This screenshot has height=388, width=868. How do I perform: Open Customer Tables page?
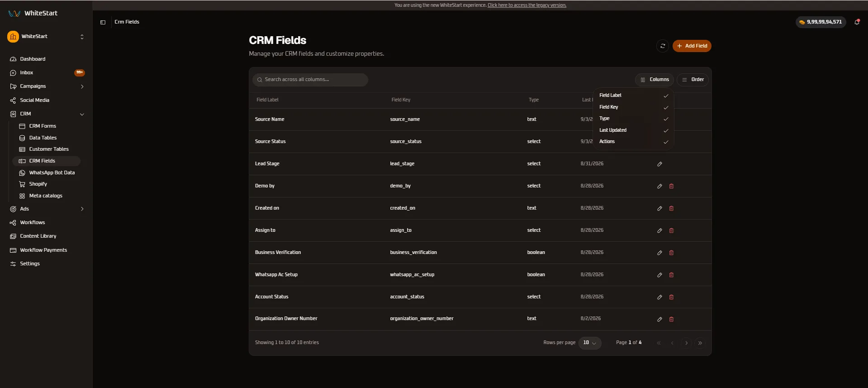pos(47,149)
